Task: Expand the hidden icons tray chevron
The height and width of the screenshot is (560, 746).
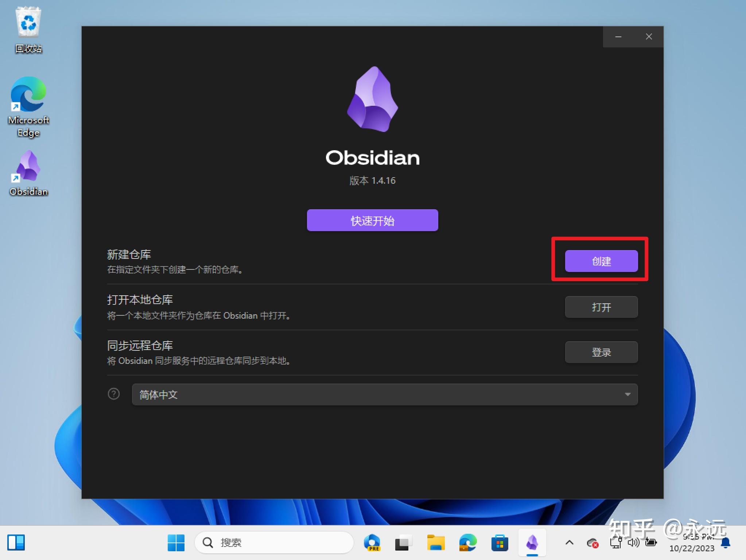Action: click(x=569, y=542)
